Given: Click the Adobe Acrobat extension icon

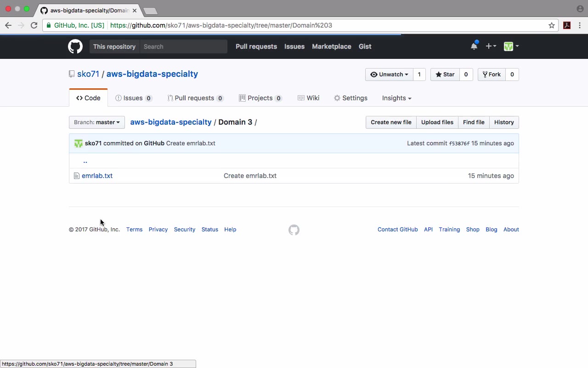Looking at the screenshot, I should coord(567,25).
